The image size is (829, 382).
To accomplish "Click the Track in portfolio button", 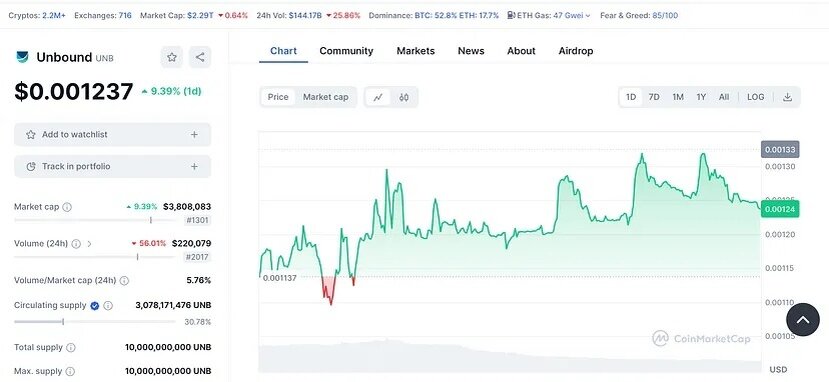I will point(113,166).
